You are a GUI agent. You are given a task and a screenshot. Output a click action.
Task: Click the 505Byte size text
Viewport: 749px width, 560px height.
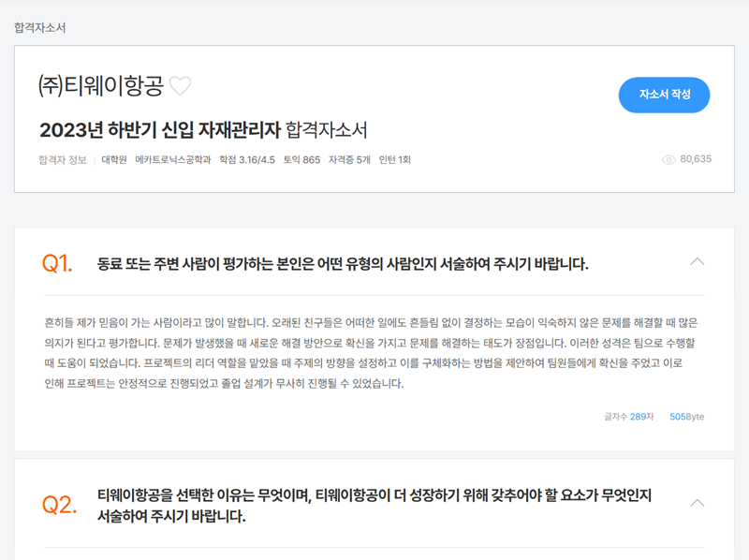pyautogui.click(x=687, y=417)
